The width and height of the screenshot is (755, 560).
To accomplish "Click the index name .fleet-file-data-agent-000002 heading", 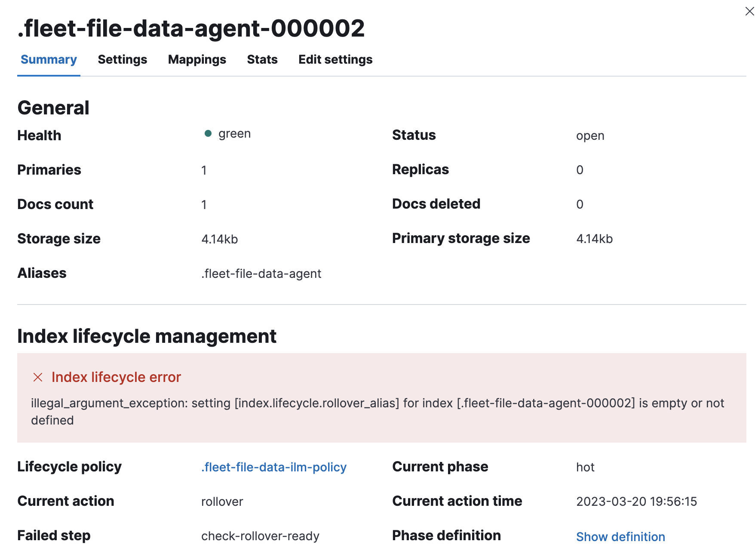I will pyautogui.click(x=190, y=28).
